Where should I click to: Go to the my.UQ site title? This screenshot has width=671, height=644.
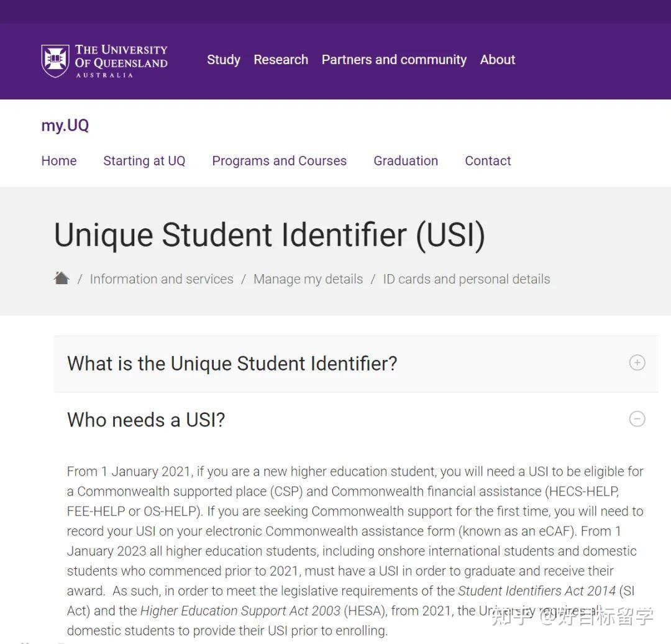65,126
